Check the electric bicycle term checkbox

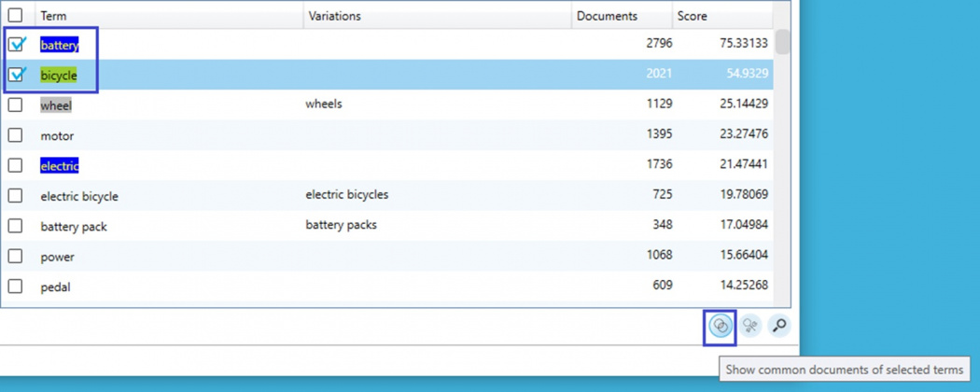coord(15,196)
